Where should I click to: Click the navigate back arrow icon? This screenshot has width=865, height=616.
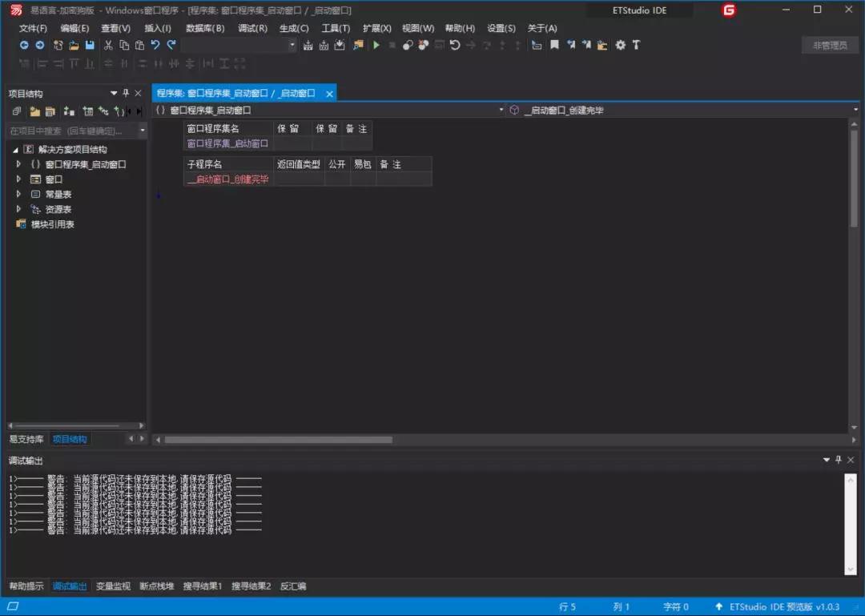(x=23, y=46)
